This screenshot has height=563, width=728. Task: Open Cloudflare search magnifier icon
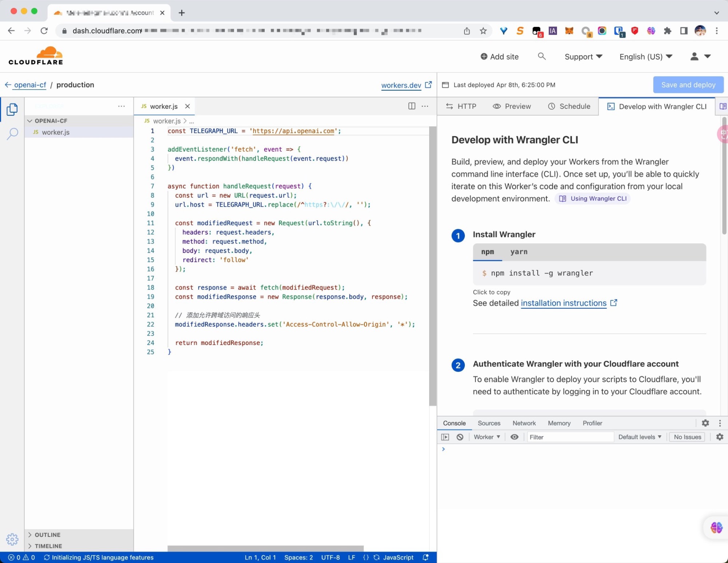pos(542,56)
